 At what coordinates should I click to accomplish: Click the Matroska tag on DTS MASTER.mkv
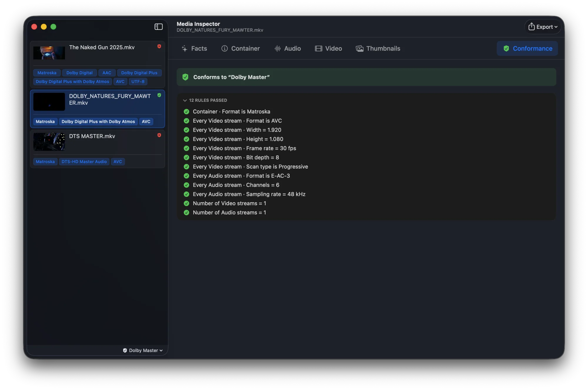45,161
